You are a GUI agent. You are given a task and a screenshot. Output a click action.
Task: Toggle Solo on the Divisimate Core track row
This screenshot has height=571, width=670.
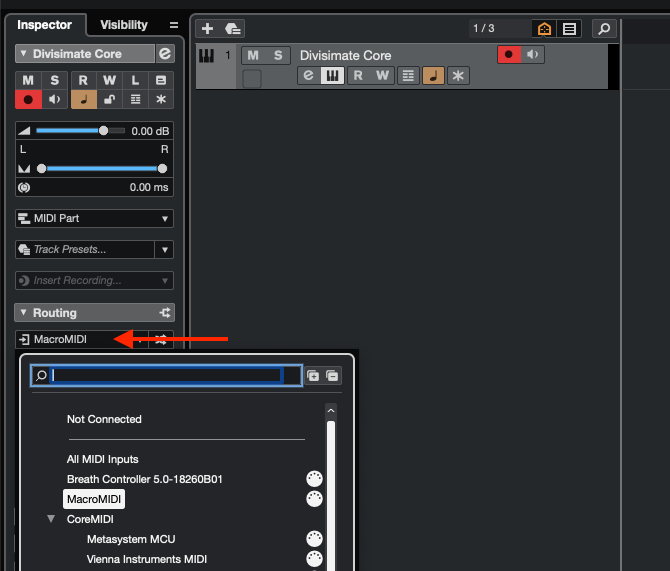coord(278,55)
